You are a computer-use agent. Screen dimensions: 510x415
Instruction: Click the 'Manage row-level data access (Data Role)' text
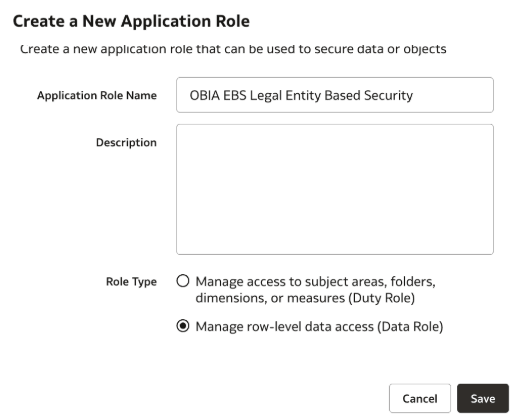click(x=319, y=326)
